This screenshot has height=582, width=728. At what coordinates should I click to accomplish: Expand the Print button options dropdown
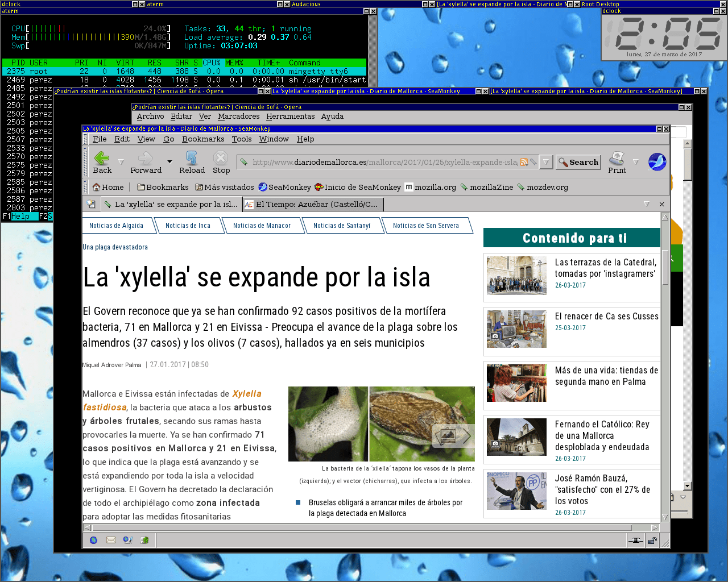[636, 162]
